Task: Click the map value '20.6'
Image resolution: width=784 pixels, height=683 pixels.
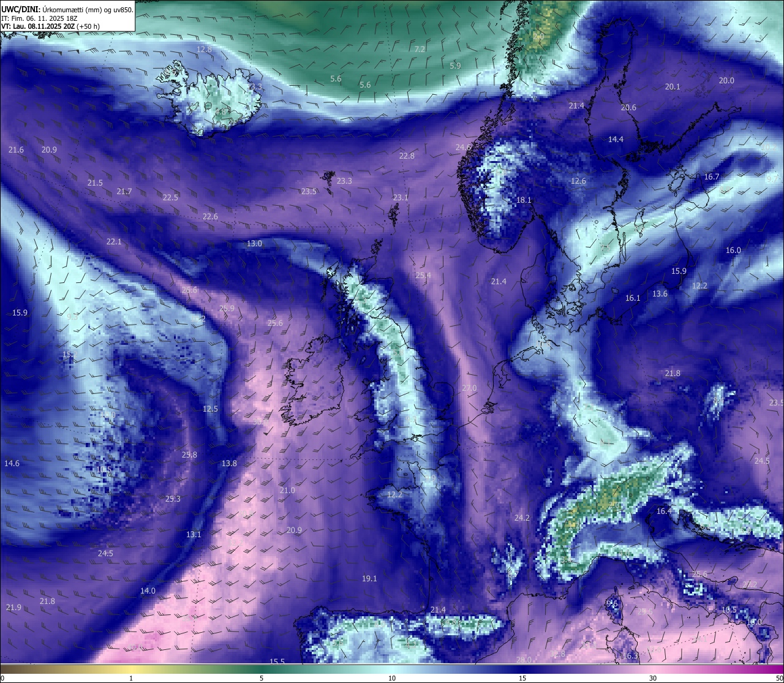Action: [x=628, y=108]
